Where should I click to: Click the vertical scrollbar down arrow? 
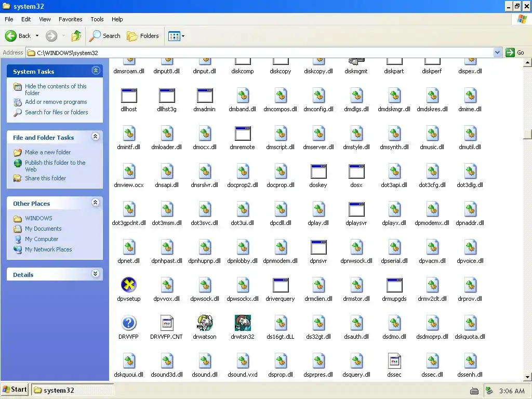528,377
